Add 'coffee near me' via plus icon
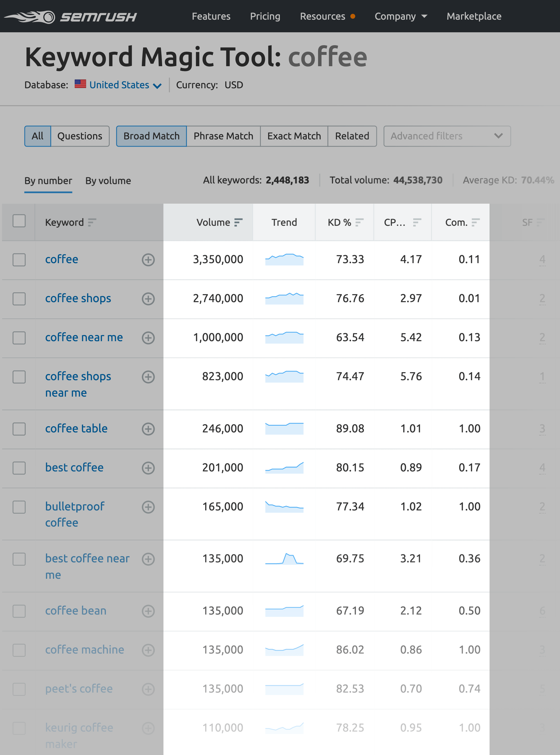The height and width of the screenshot is (755, 560). [148, 338]
